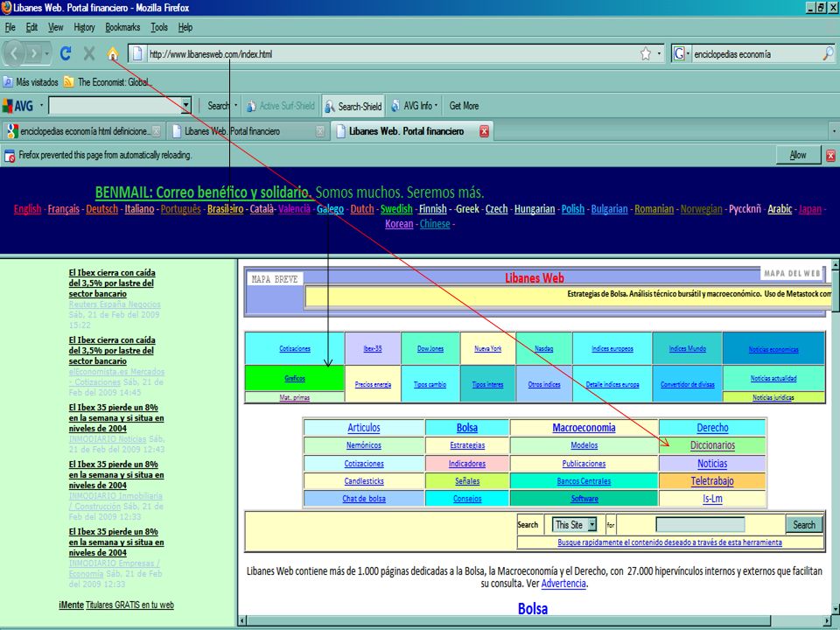The image size is (840, 630).
Task: Toggle AVG Search-Shield
Action: [x=353, y=106]
